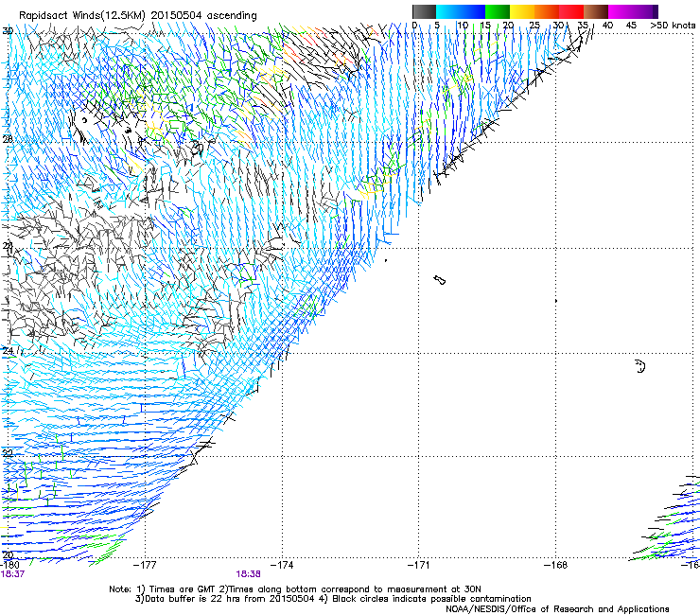Click the 'Data buffer is 22 hrs' note line
700x615 pixels.
coord(225,599)
